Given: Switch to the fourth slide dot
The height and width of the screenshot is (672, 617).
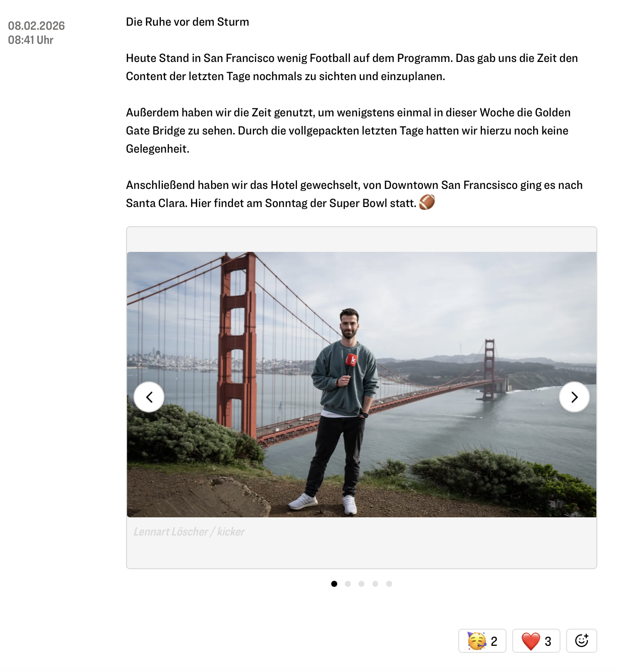Looking at the screenshot, I should coord(375,584).
